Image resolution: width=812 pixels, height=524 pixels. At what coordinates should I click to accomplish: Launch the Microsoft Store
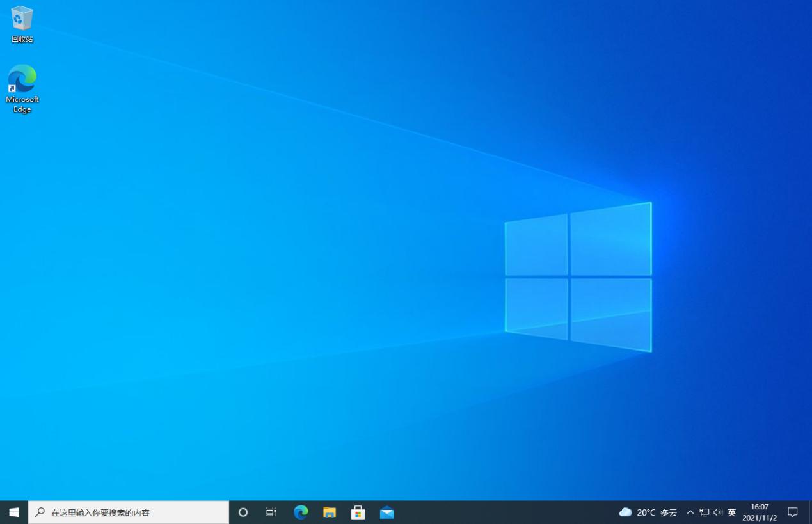tap(358, 512)
